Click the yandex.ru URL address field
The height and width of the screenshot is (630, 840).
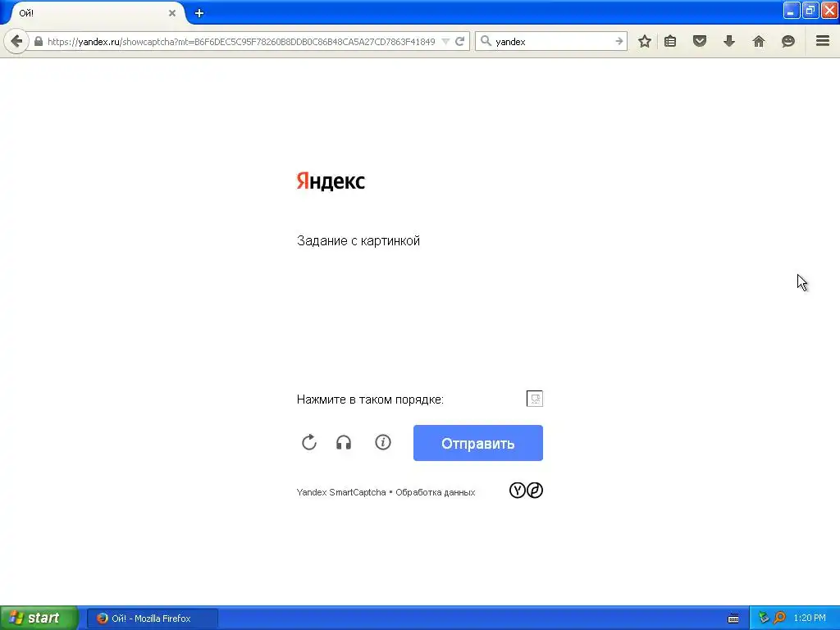point(241,41)
